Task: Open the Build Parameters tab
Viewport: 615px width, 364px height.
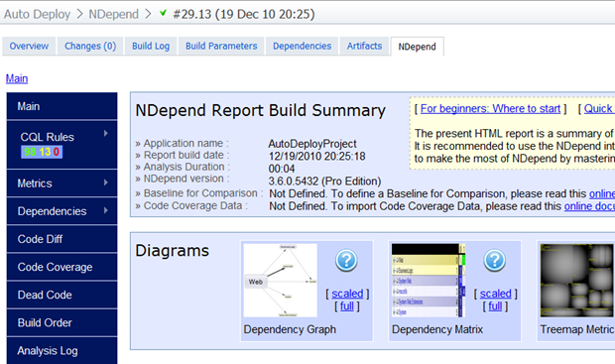Action: pos(221,47)
